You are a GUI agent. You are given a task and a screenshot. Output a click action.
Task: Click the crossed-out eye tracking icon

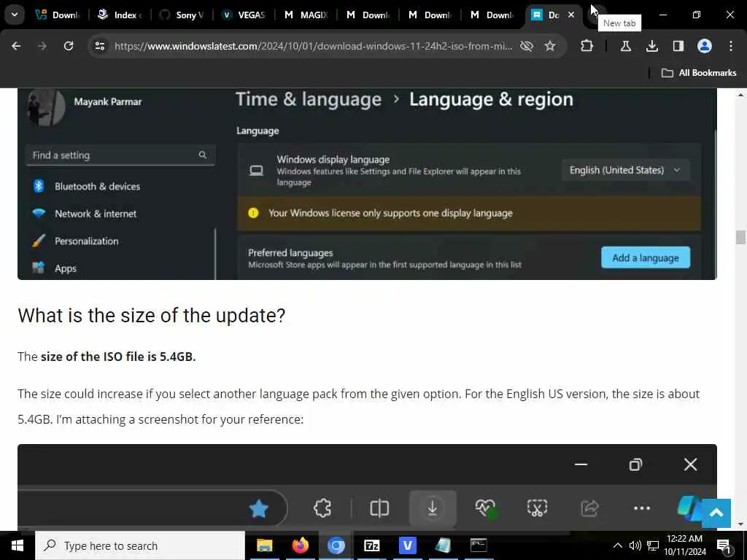coord(527,46)
